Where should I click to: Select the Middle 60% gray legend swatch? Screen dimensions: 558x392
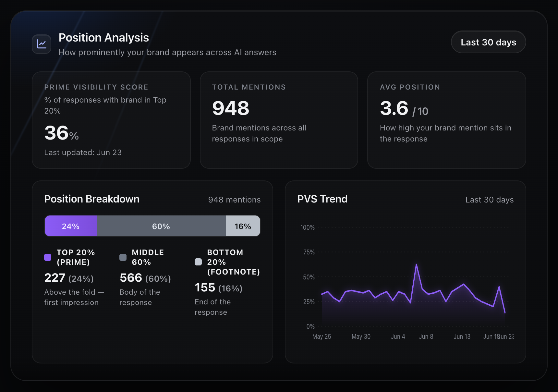pos(123,257)
